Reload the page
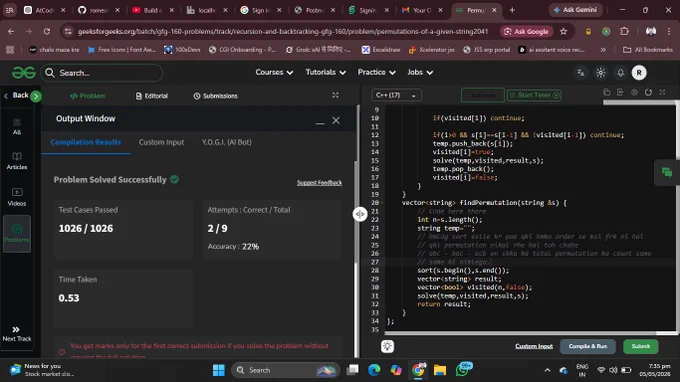680x382 pixels. pyautogui.click(x=47, y=31)
